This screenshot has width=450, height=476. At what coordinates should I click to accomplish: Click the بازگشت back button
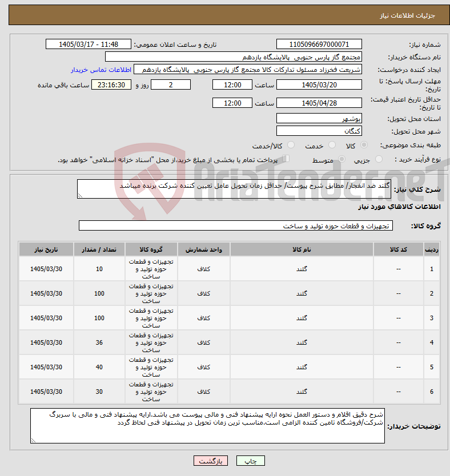[x=210, y=461]
